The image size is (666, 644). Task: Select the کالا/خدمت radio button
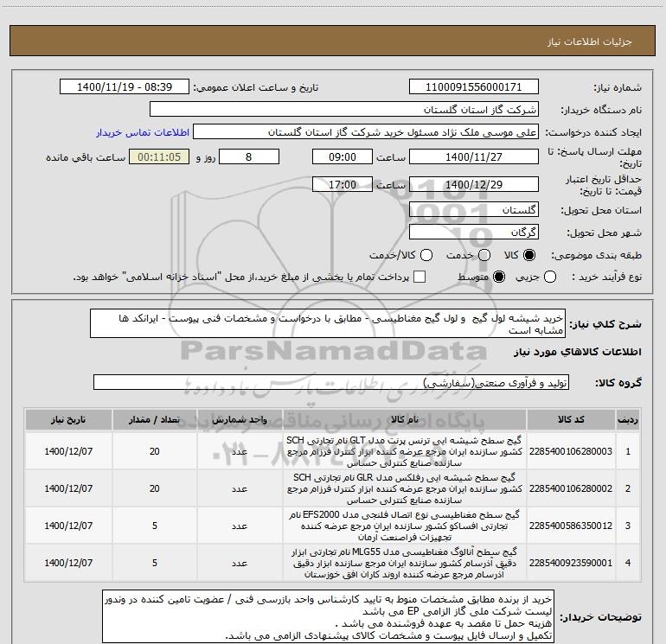[x=426, y=255]
